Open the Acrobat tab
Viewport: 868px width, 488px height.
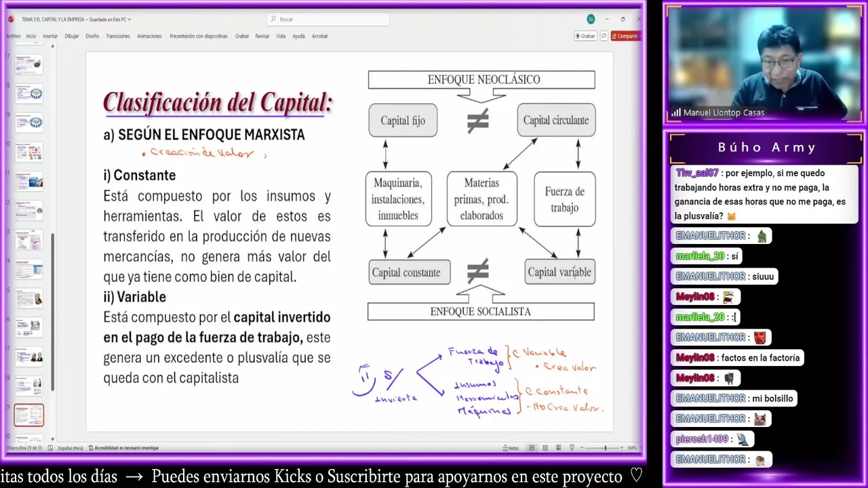pos(319,36)
